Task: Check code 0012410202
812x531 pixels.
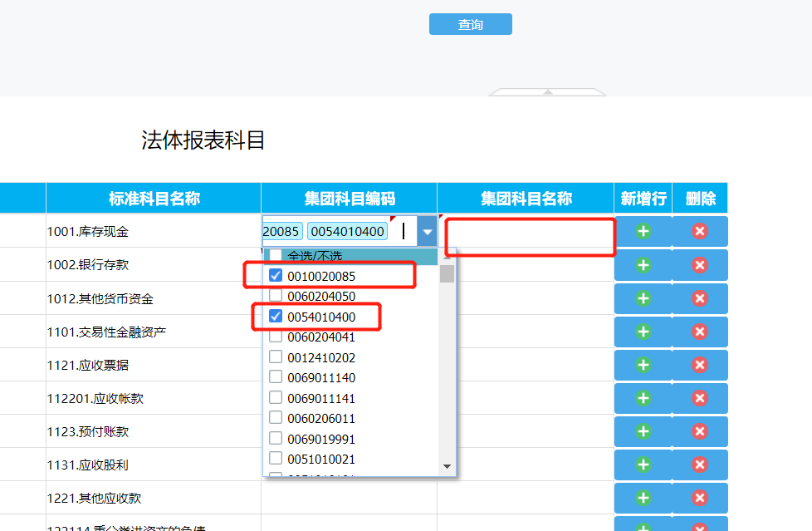Action: pyautogui.click(x=276, y=356)
